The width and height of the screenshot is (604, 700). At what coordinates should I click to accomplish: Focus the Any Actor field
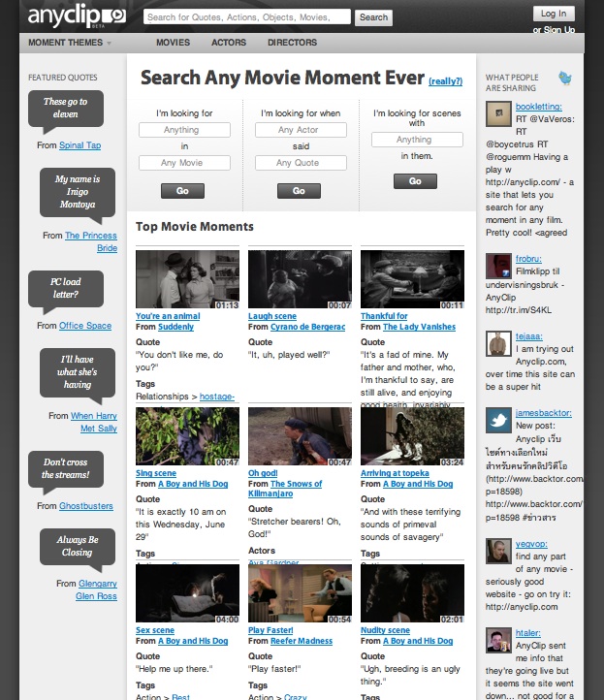click(x=301, y=130)
